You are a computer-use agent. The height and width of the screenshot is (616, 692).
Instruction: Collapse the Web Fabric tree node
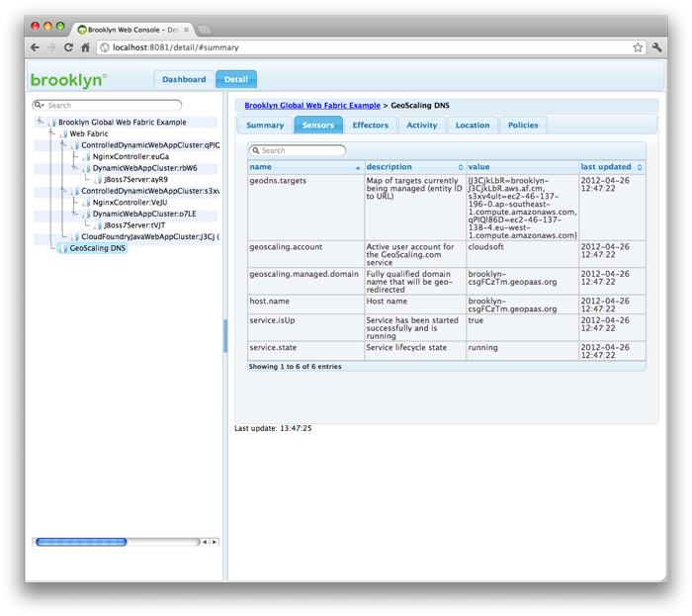click(51, 133)
